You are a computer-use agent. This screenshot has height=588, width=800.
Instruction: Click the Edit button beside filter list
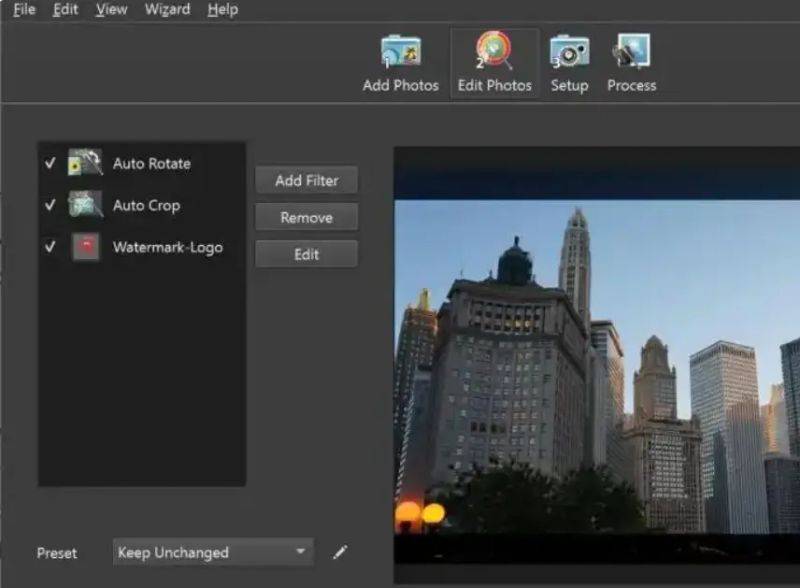pos(306,254)
